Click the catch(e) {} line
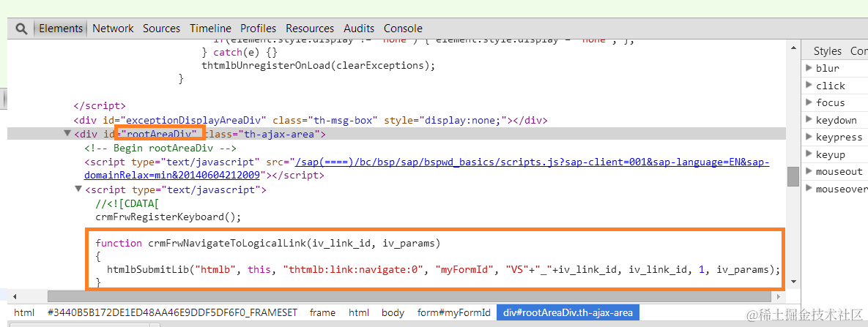 coord(239,52)
